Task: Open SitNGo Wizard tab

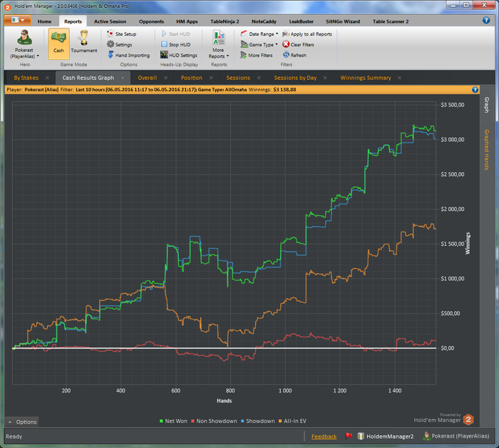Action: point(343,21)
